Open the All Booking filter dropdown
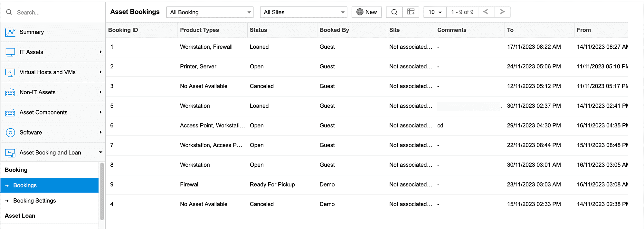 click(210, 12)
